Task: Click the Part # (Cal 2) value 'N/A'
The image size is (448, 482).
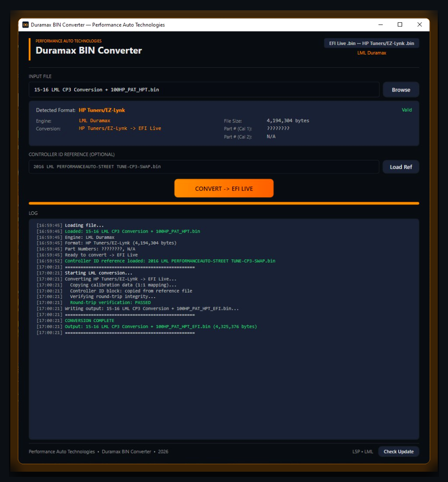Action: tap(271, 137)
